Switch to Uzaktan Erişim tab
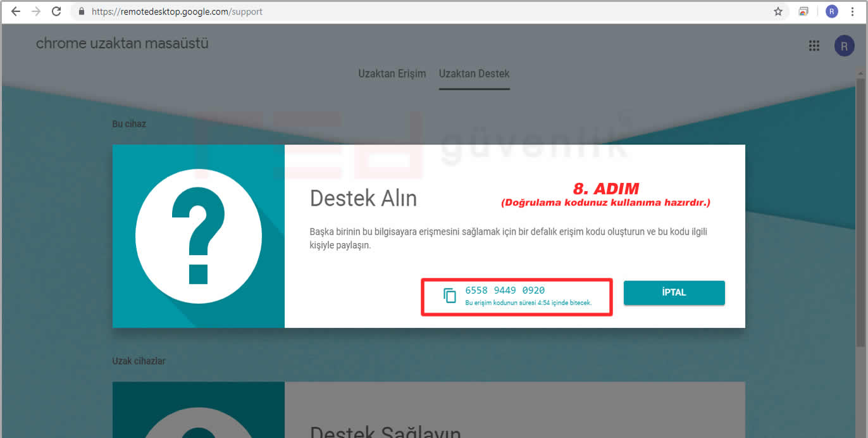Image resolution: width=868 pixels, height=438 pixels. (392, 73)
